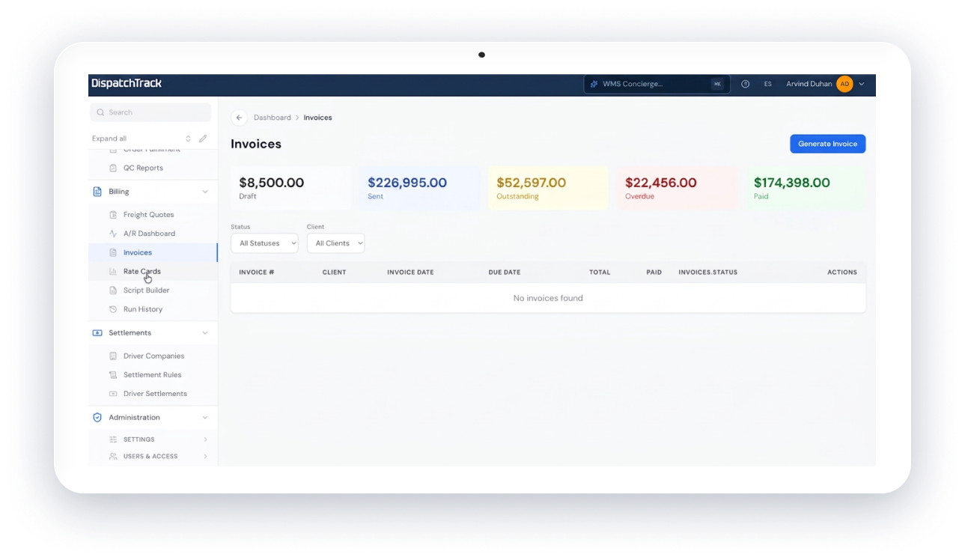Click the Run History clock icon
The width and height of the screenshot is (965, 560).
(113, 309)
